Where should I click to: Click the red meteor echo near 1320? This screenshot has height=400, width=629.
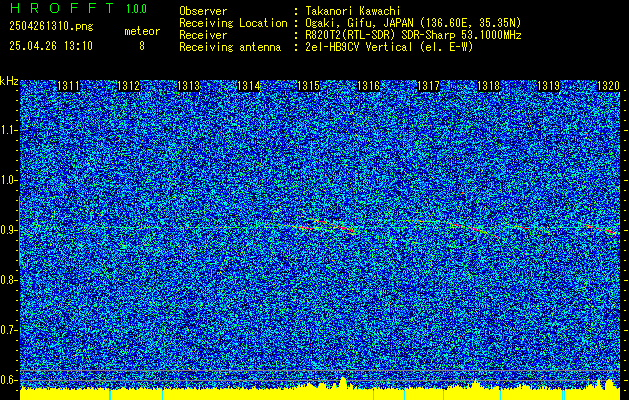pos(602,229)
